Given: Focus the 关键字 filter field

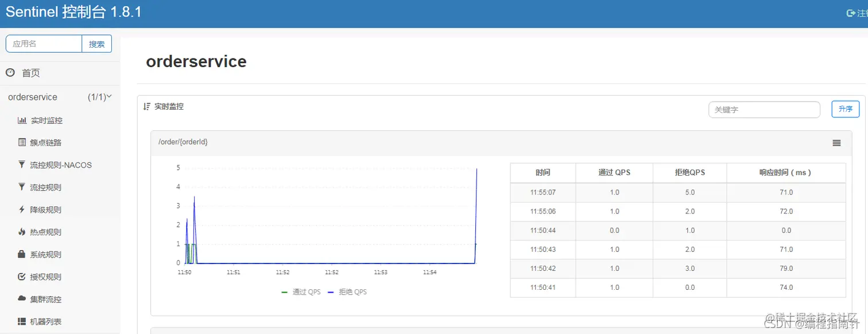Looking at the screenshot, I should (x=764, y=110).
